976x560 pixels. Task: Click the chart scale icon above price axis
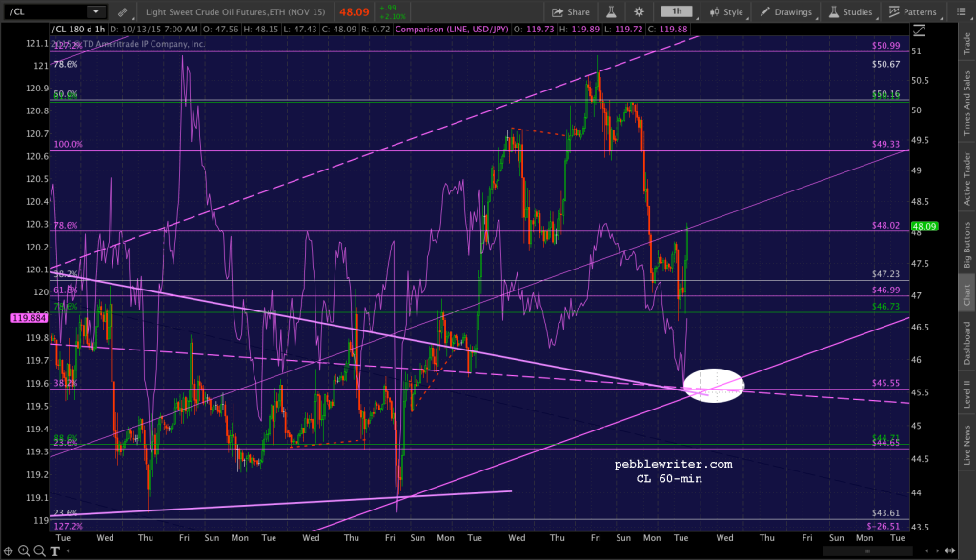tap(920, 30)
